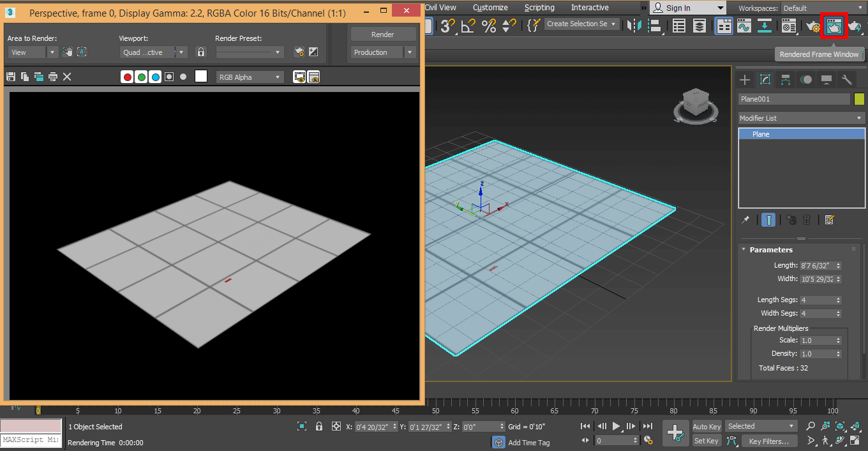Open the Customize menu
868x451 pixels.
[490, 8]
